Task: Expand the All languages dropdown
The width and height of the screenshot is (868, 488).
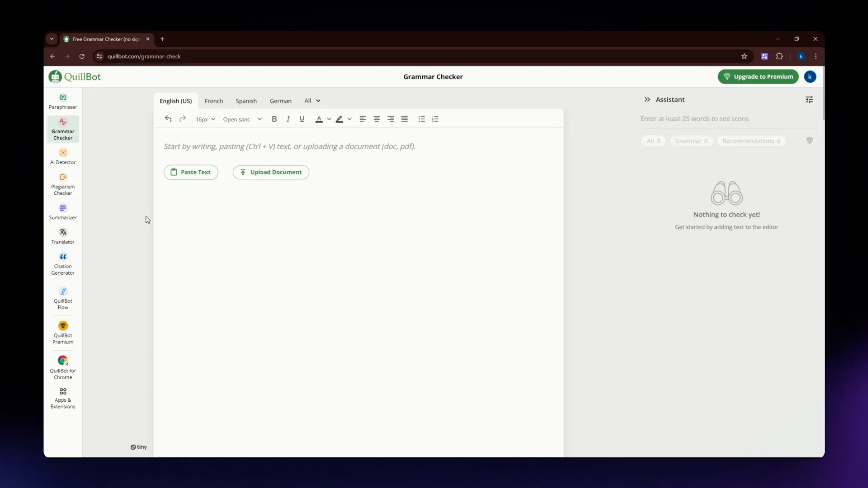Action: (312, 101)
